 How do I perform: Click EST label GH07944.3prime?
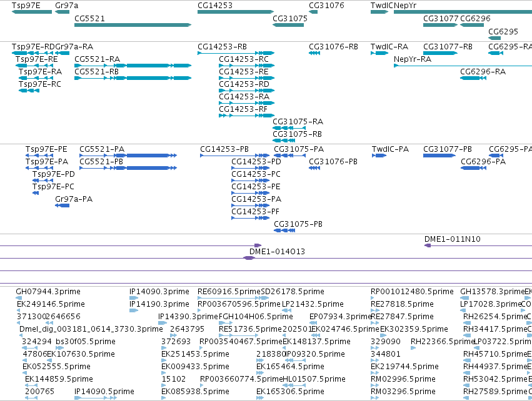pos(48,292)
